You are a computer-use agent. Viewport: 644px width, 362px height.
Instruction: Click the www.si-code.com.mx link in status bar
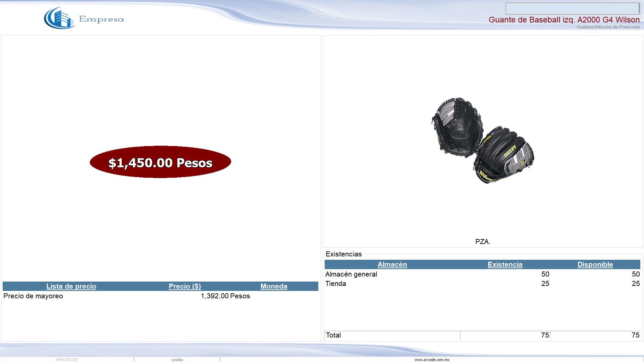(432, 360)
